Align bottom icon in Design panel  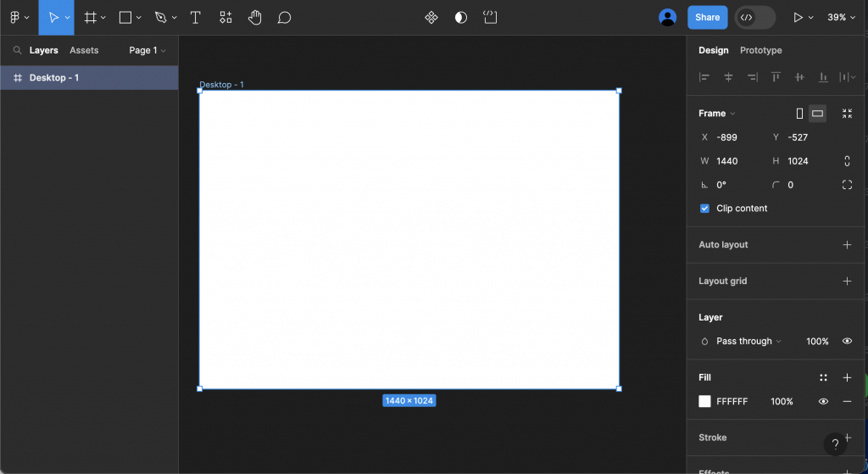[x=824, y=77]
